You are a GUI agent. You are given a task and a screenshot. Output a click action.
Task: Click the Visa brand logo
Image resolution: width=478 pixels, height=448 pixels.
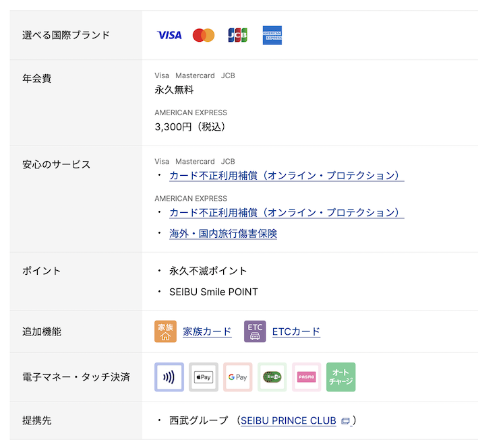point(169,35)
